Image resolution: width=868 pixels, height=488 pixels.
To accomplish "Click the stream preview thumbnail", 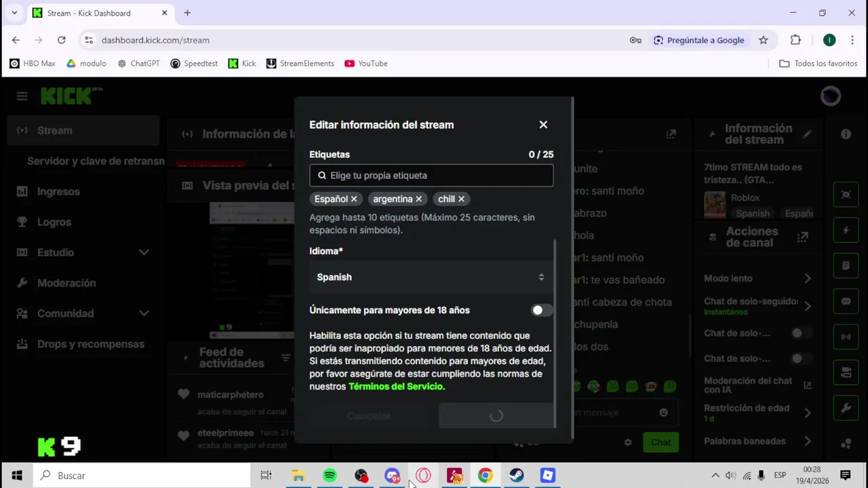I will 252,271.
